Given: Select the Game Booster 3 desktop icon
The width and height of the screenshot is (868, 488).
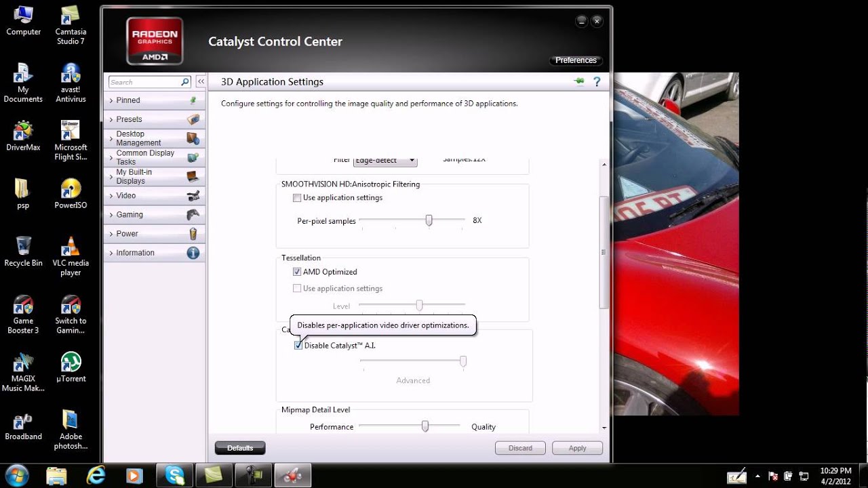Looking at the screenshot, I should [23, 315].
